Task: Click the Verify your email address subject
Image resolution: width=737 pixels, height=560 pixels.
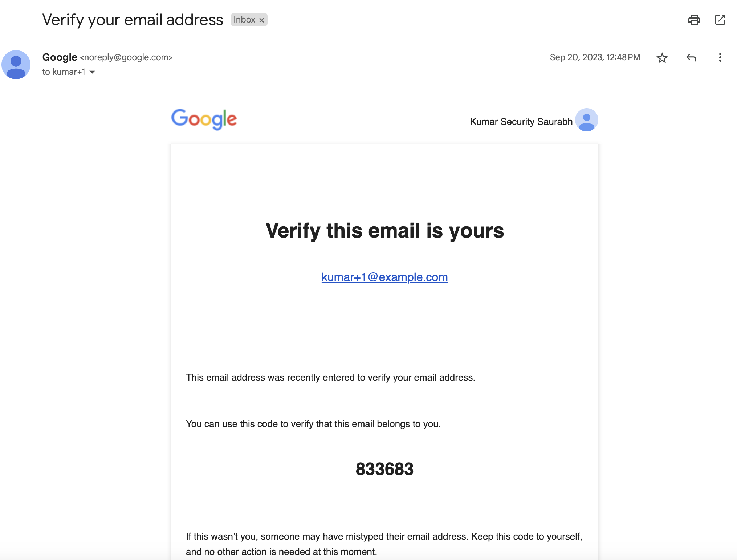Action: point(133,20)
